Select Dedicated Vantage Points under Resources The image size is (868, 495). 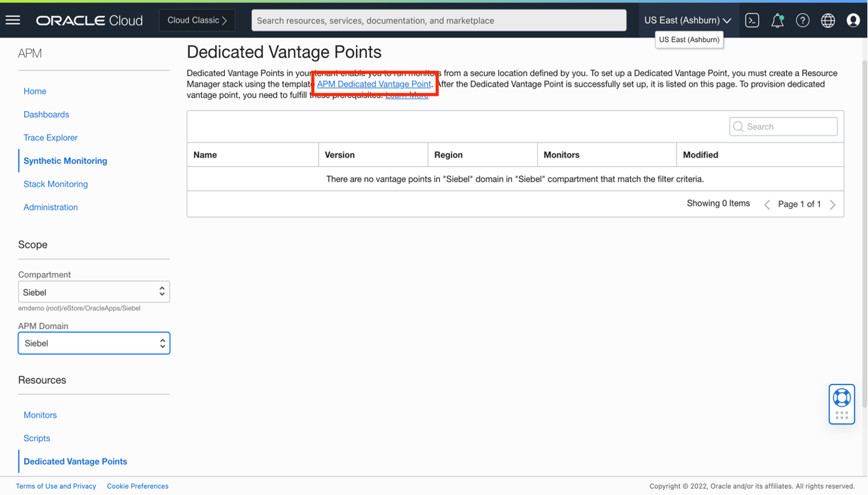pyautogui.click(x=76, y=461)
